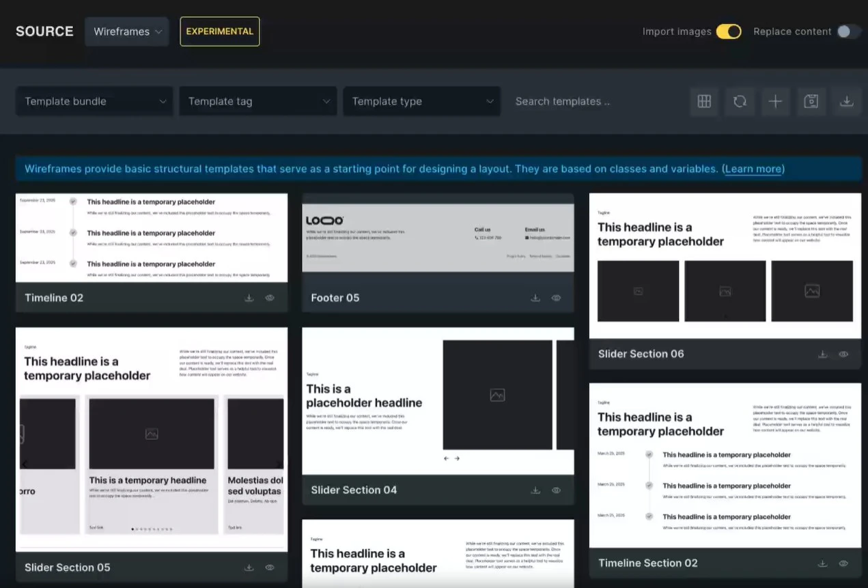Enable the Replace content toggle

click(848, 31)
